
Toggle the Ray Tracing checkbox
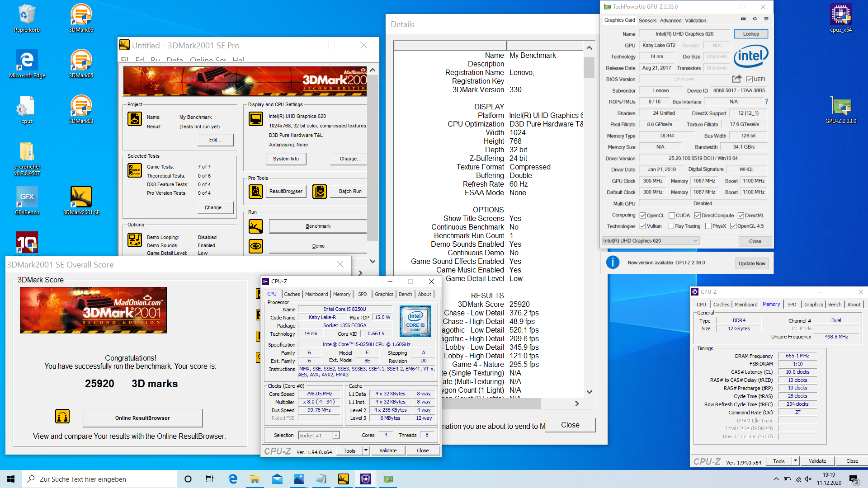click(671, 226)
